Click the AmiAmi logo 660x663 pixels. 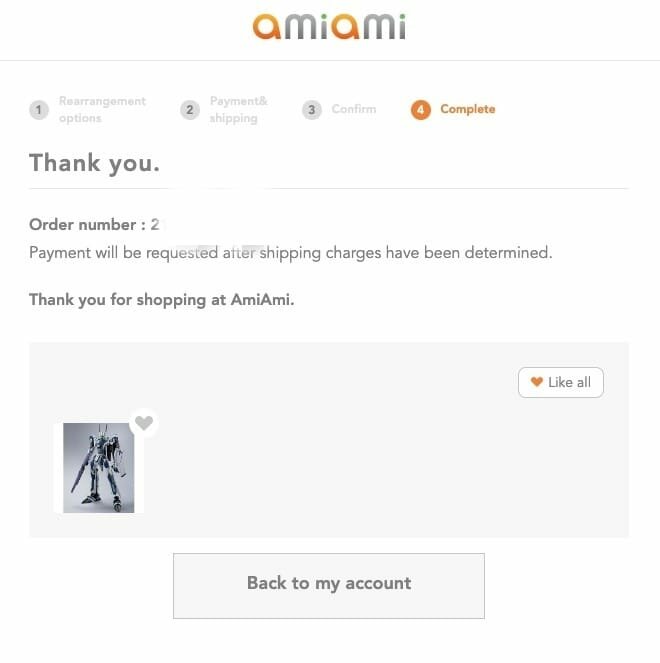(x=329, y=27)
